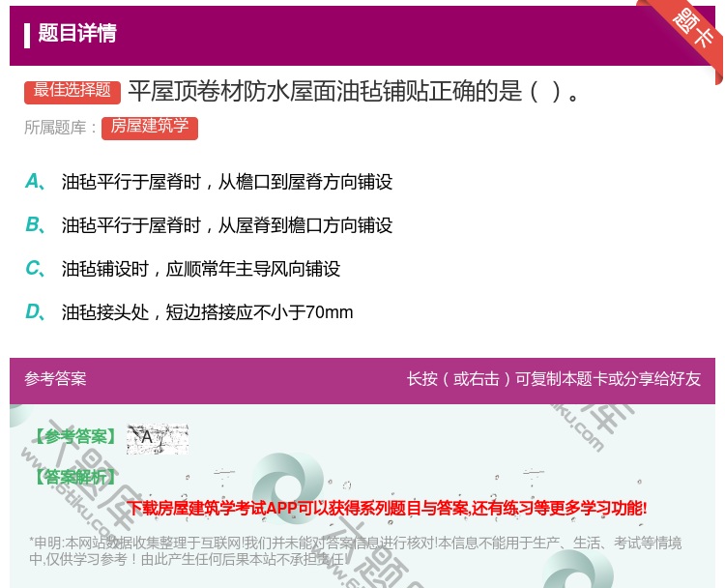Select option A 从檐口到屋脊方向铺设

click(x=209, y=182)
